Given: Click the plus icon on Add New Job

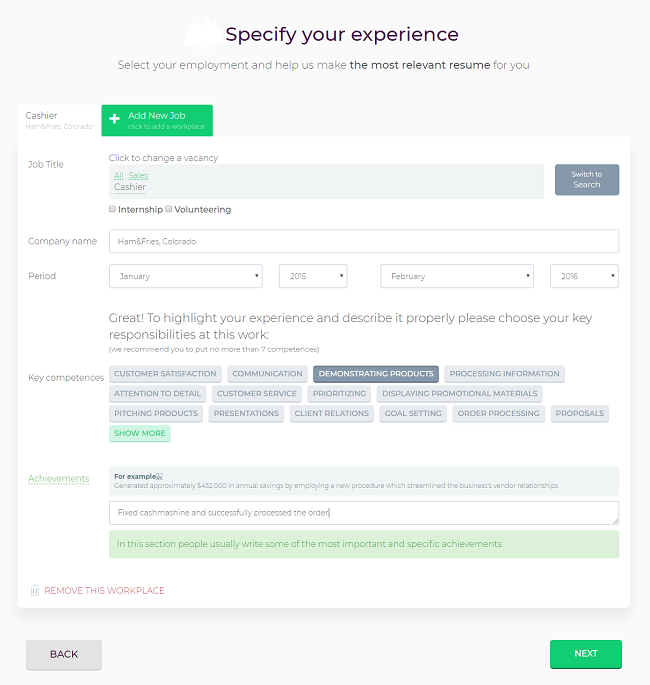Looking at the screenshot, I should click(114, 119).
